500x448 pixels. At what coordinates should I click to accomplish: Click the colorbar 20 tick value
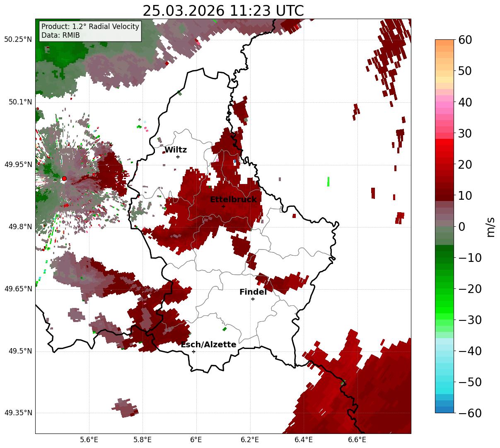point(464,164)
